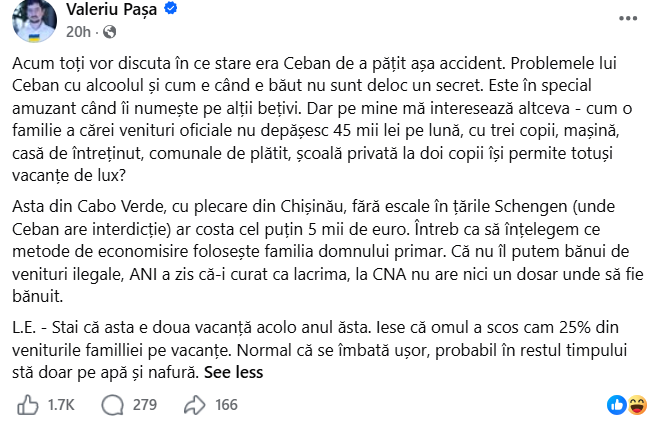
Task: Click paragraph starting 'Acum toți vor discuta'
Action: point(322,119)
